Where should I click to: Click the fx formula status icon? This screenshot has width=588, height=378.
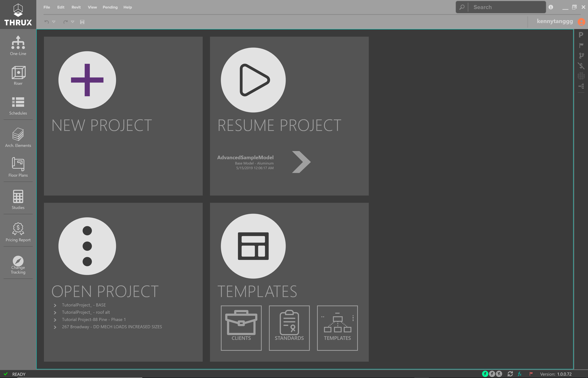tap(520, 374)
